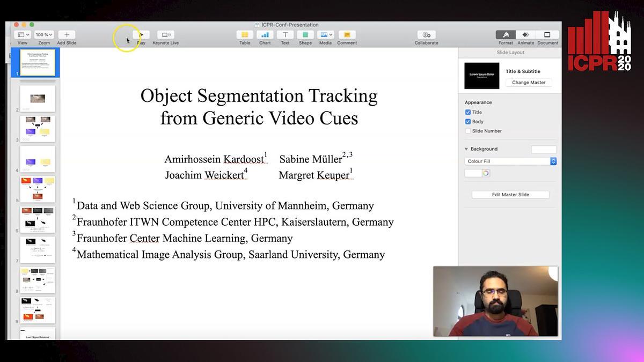Click the author name Joachim Weickert
This screenshot has width=644, height=362.
point(206,174)
